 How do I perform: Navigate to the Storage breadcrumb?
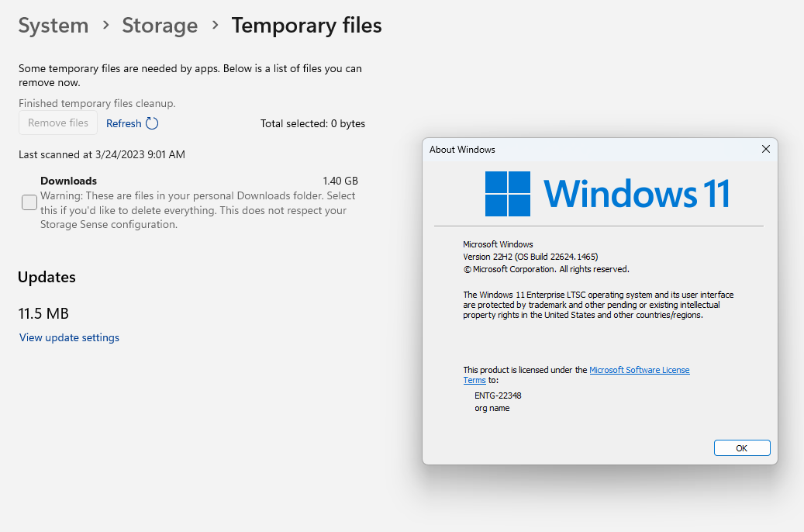tap(160, 25)
